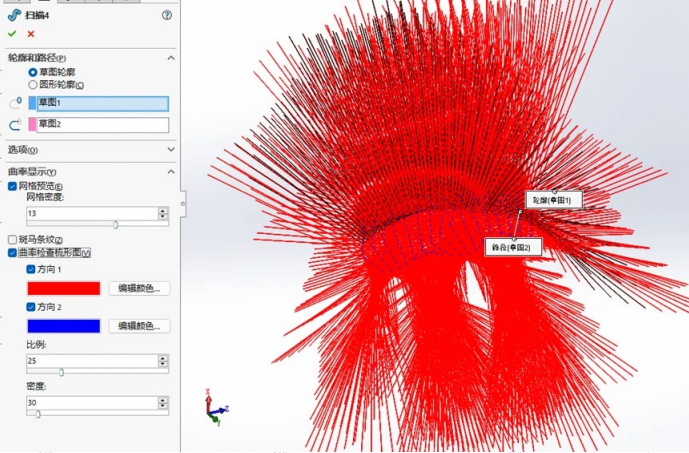Collapse the 轮廓和路径 section
The height and width of the screenshot is (453, 689).
(x=171, y=58)
